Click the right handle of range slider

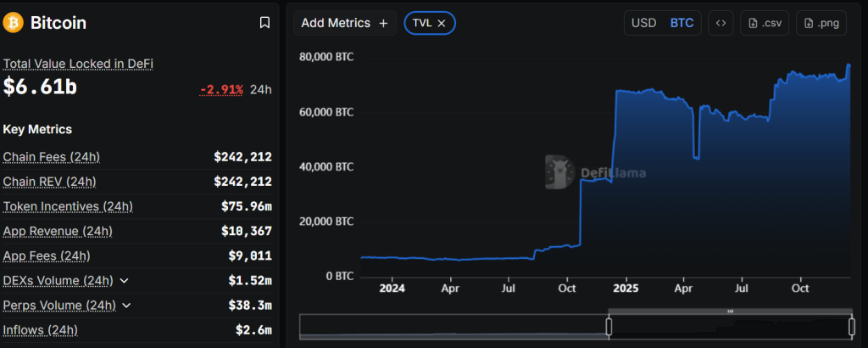pos(851,327)
